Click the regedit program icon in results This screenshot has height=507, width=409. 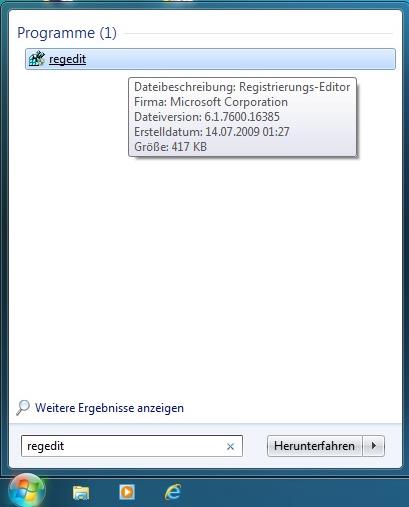37,59
